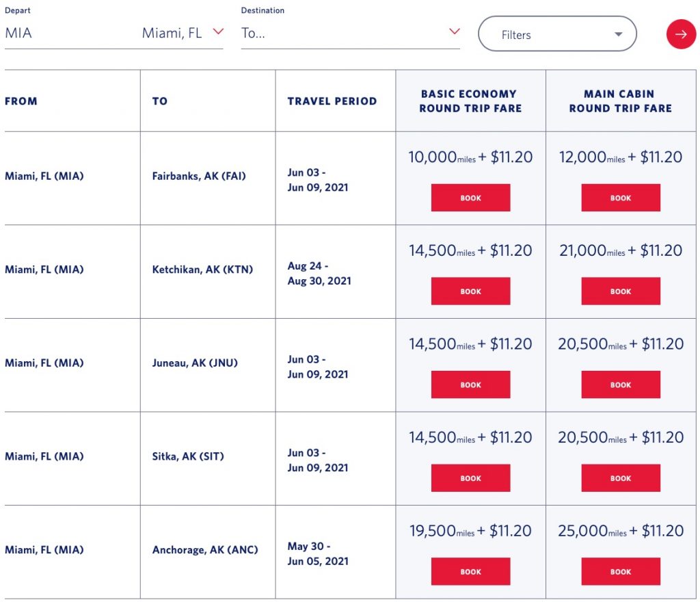Click the Travel Period column header
Viewport: 700px width, 602px height.
(332, 101)
